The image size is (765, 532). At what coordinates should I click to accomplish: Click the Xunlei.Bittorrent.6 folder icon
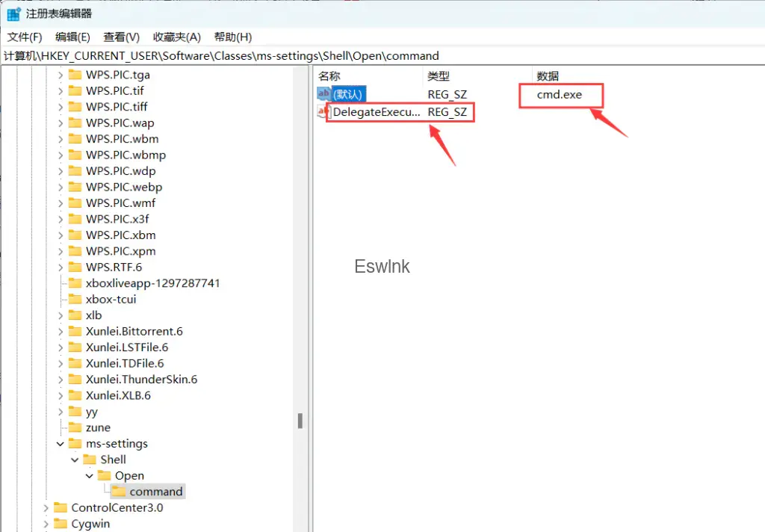(75, 331)
